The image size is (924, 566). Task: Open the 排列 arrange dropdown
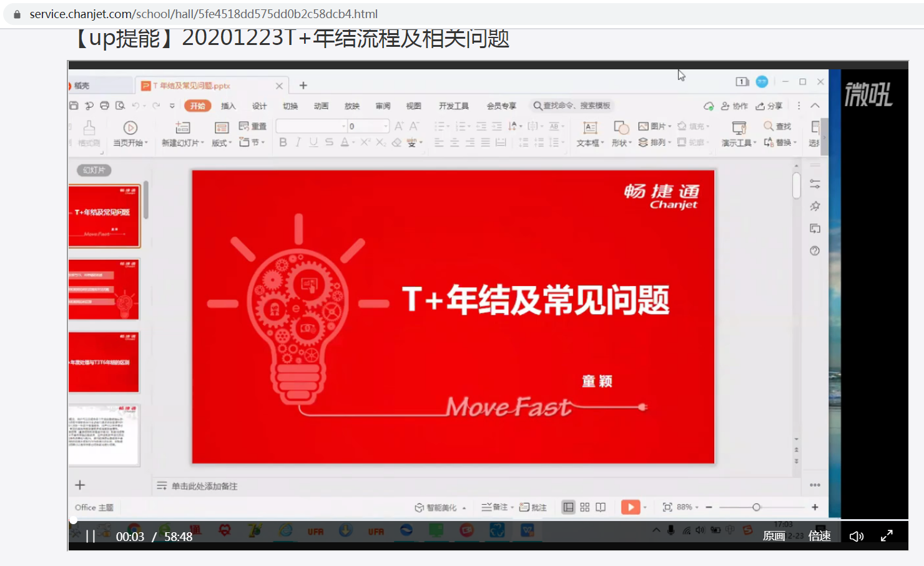654,142
